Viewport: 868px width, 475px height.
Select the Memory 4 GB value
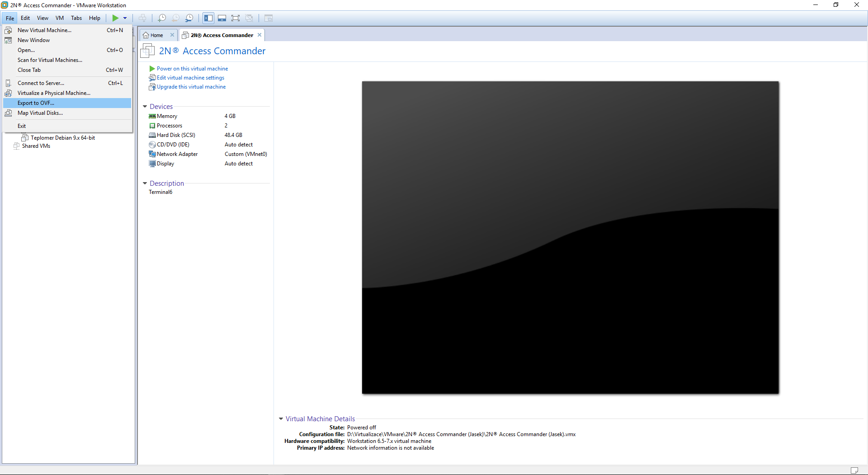pos(230,116)
